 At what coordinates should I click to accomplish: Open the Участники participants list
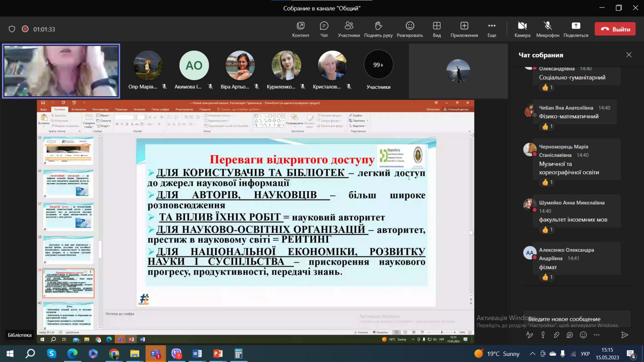[x=349, y=26]
